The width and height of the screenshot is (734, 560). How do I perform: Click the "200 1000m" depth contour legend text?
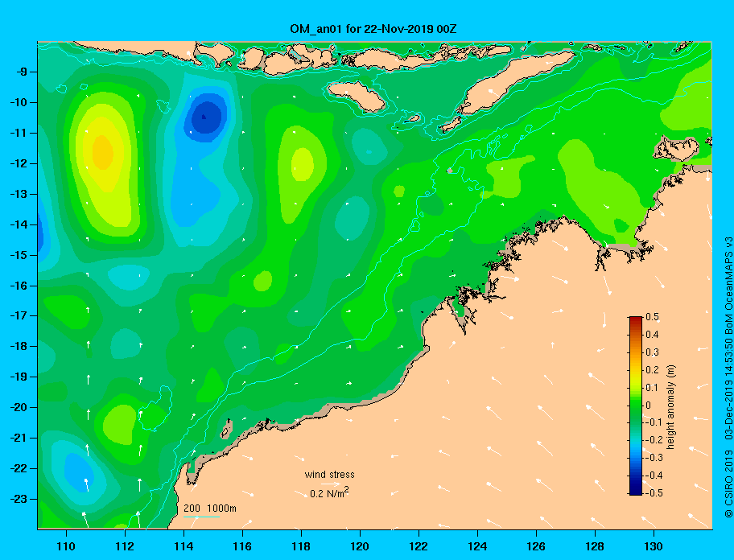(x=210, y=508)
